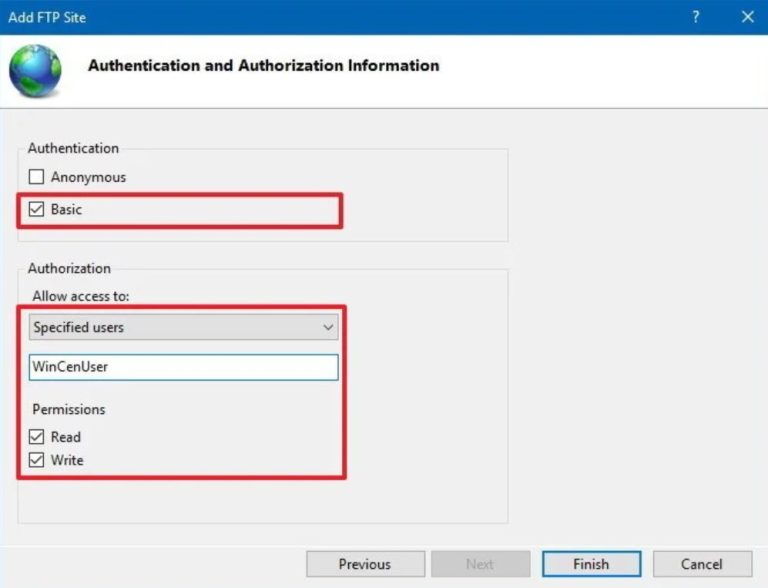The height and width of the screenshot is (588, 768).
Task: Enable the Anonymous authentication checkbox
Action: click(x=36, y=177)
